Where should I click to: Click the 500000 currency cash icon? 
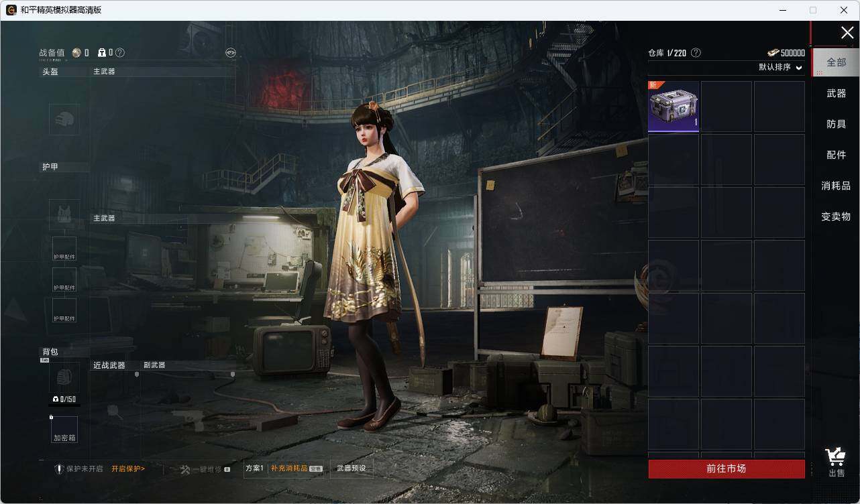[773, 53]
